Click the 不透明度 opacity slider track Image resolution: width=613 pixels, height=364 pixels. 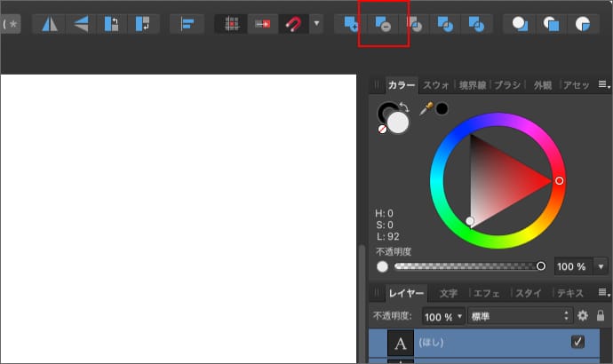pos(466,266)
